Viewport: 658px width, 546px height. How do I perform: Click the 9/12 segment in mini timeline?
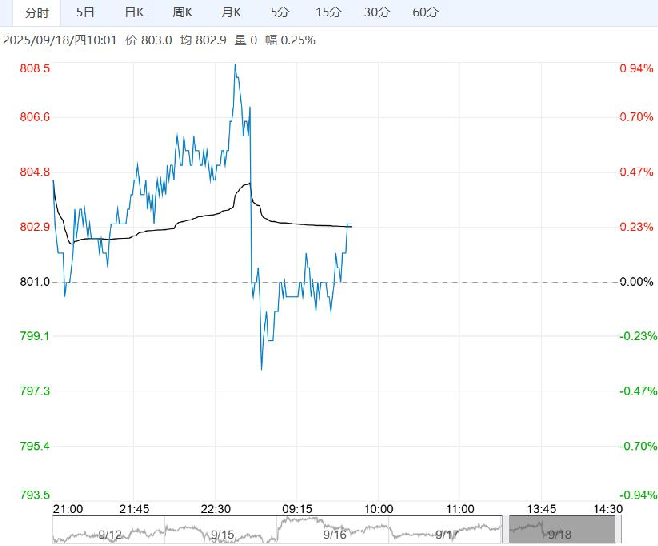point(109,530)
